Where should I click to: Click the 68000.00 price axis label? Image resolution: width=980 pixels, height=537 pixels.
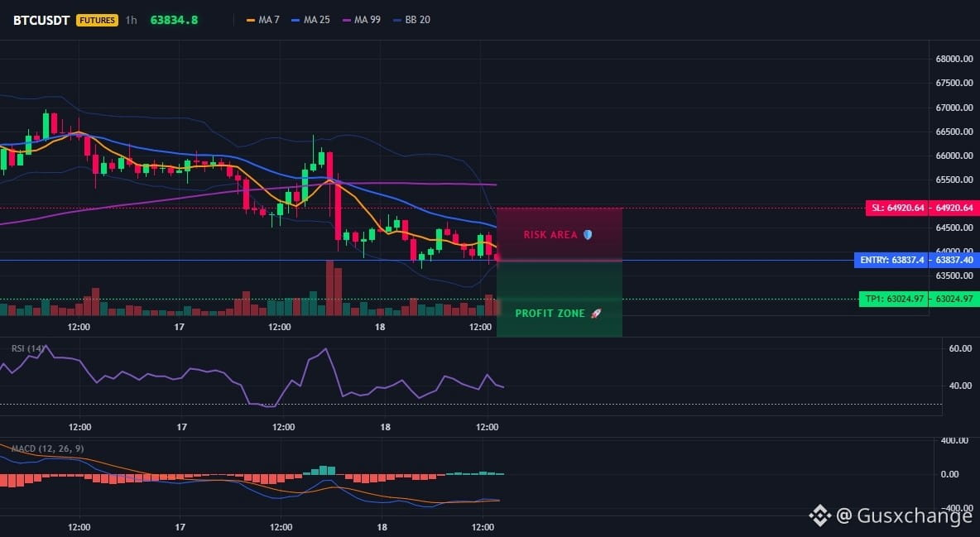(x=954, y=59)
